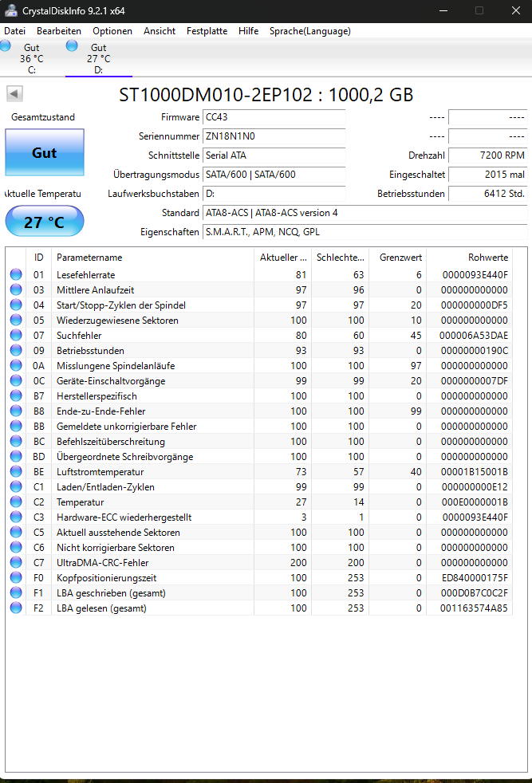The width and height of the screenshot is (532, 783).
Task: Close the CrystalDiskInfo window
Action: tap(516, 10)
